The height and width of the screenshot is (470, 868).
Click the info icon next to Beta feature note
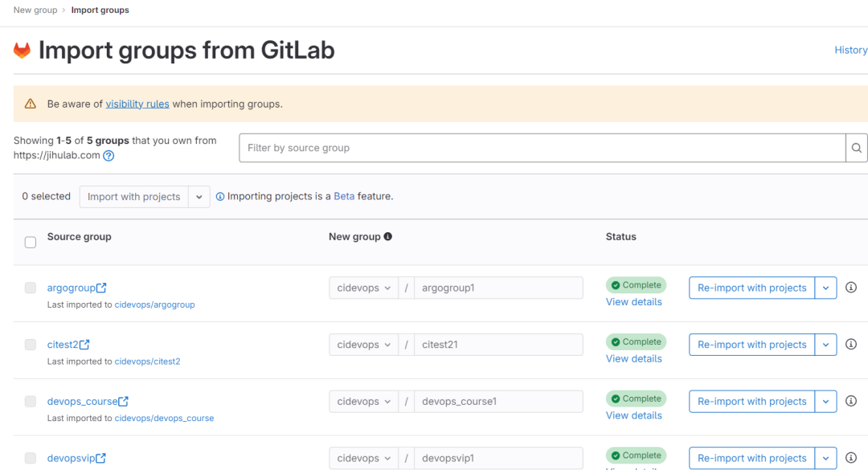(220, 196)
